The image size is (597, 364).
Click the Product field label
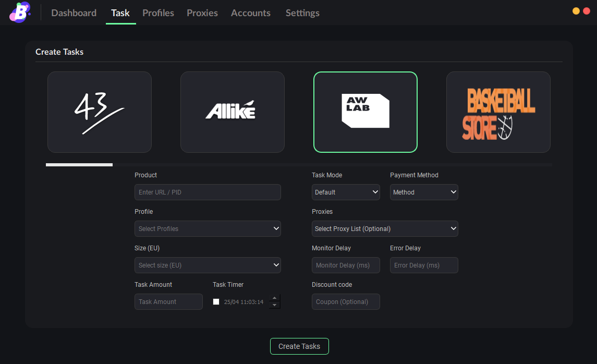click(x=145, y=175)
